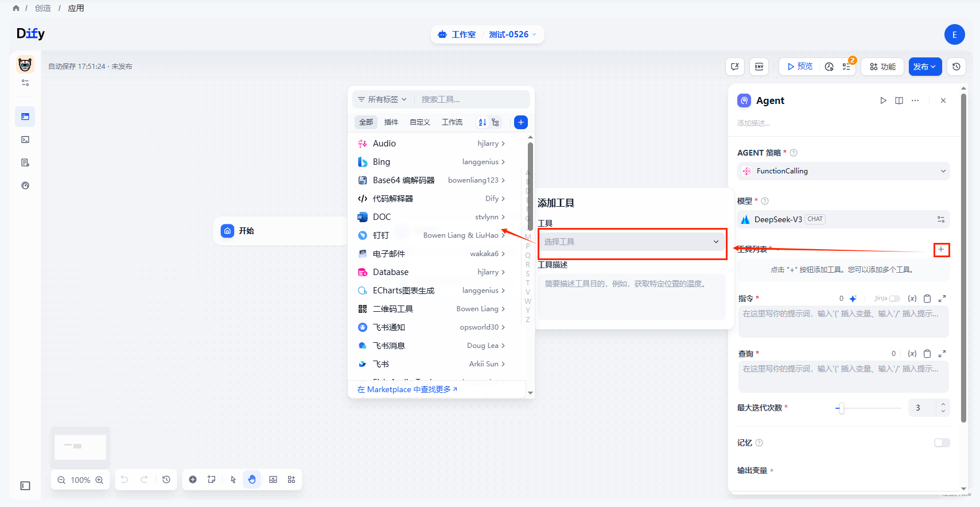Click the 预览 preview button
This screenshot has height=507, width=980.
(x=800, y=67)
